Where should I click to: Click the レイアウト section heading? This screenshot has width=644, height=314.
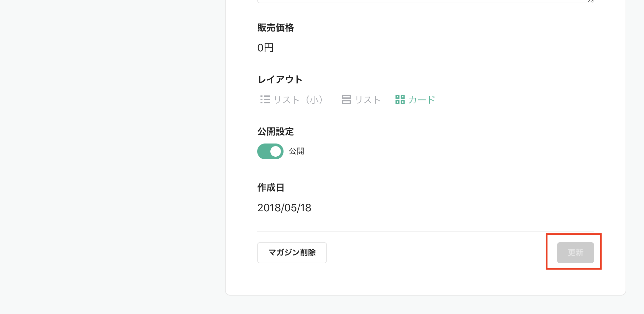point(280,80)
